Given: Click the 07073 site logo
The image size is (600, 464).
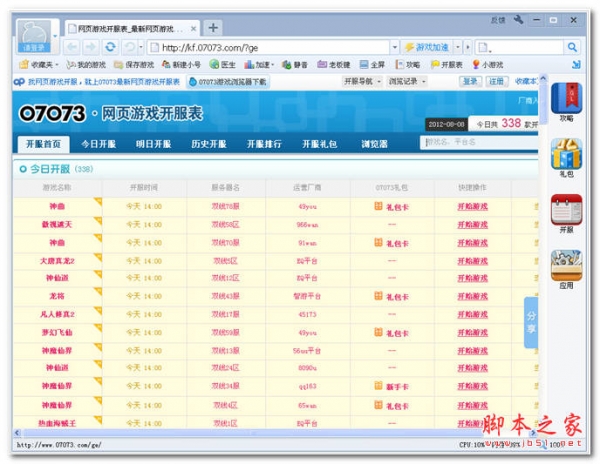Looking at the screenshot, I should [52, 114].
